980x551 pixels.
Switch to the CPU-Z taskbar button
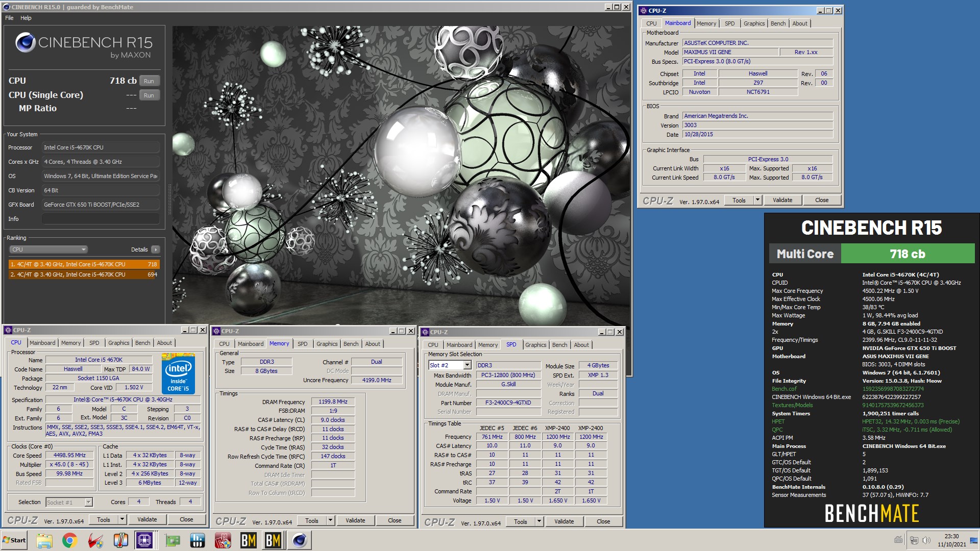pos(144,540)
